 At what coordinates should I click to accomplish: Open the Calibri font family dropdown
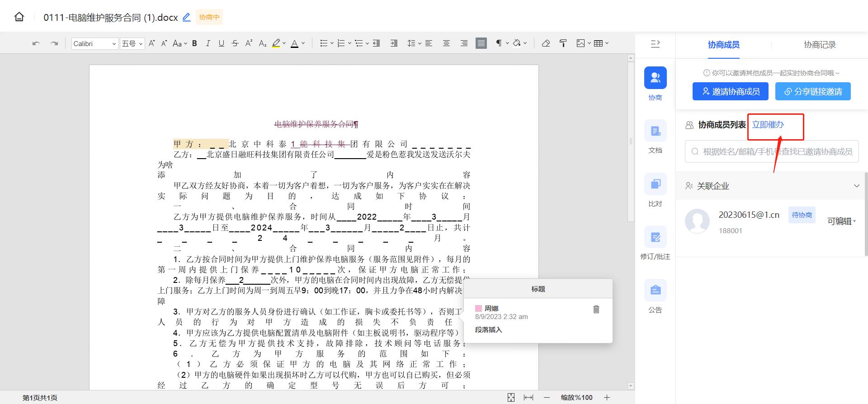click(x=94, y=43)
